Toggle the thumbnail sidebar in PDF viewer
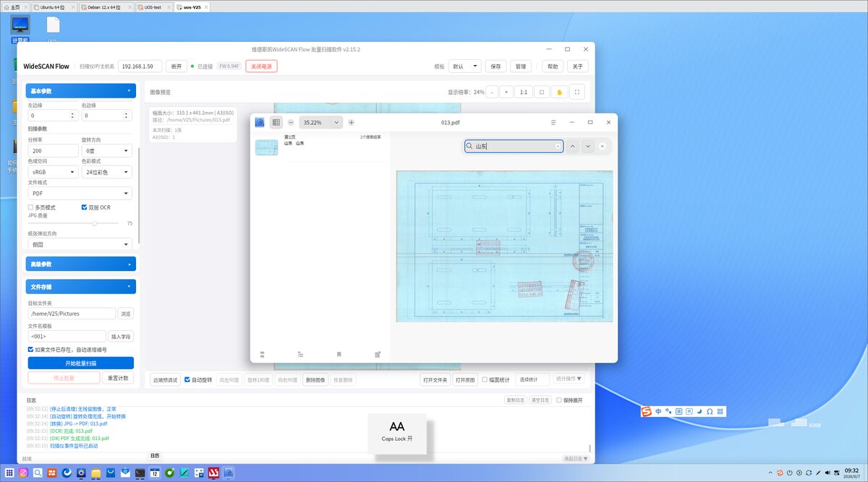This screenshot has width=868, height=482. click(276, 123)
